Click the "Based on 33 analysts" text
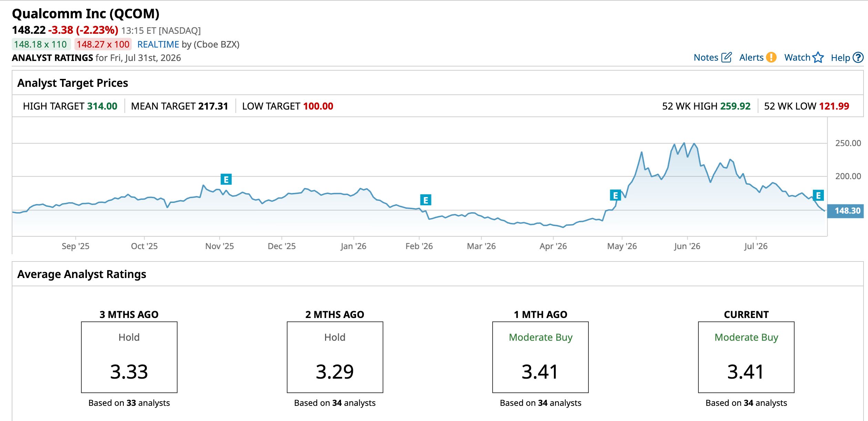This screenshot has width=868, height=421. point(129,403)
